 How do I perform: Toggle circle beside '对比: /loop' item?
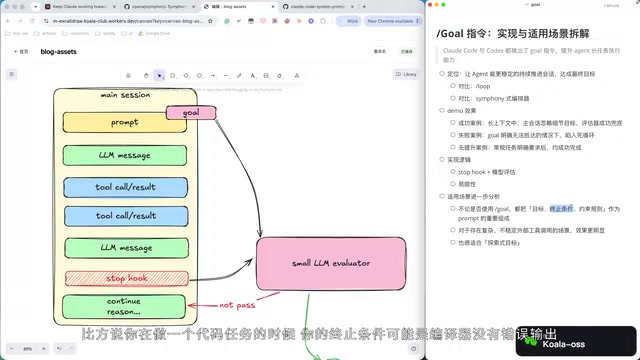point(453,86)
